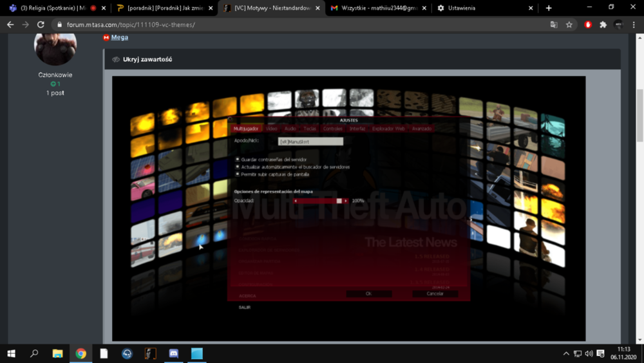Screen dimensions: 644x363
Task: Open the Chrome extensions puzzle icon
Action: 603,24
